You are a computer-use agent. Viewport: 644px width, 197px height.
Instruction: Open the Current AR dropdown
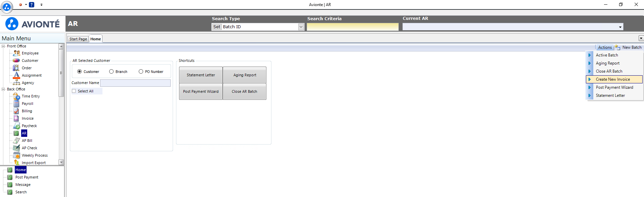620,27
